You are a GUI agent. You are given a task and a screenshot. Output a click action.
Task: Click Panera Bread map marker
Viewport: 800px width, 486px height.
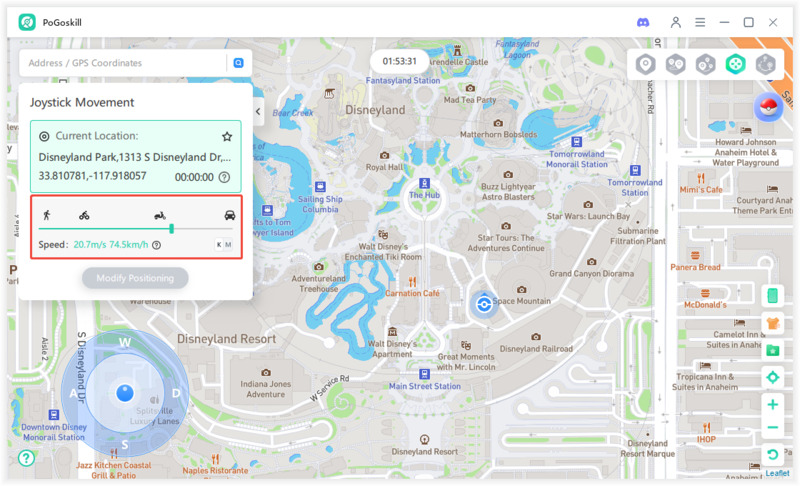pos(694,255)
